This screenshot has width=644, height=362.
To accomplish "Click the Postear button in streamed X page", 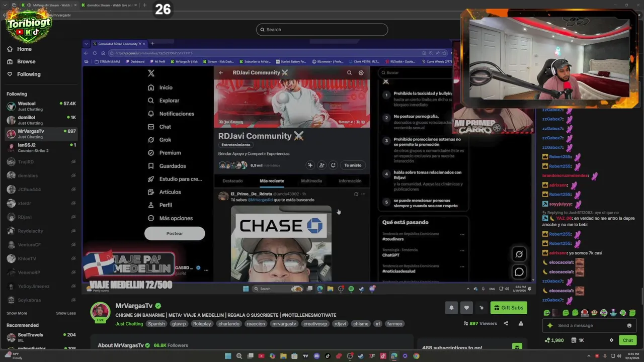I will point(175,233).
